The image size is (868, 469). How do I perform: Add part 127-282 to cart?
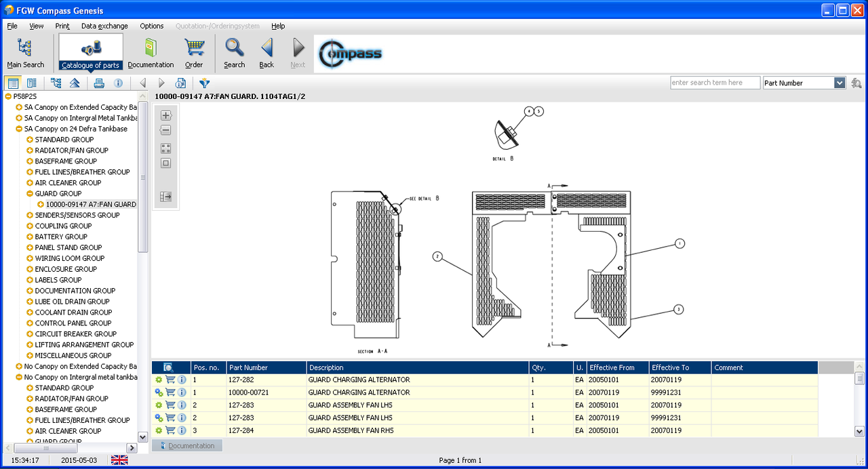(x=170, y=380)
